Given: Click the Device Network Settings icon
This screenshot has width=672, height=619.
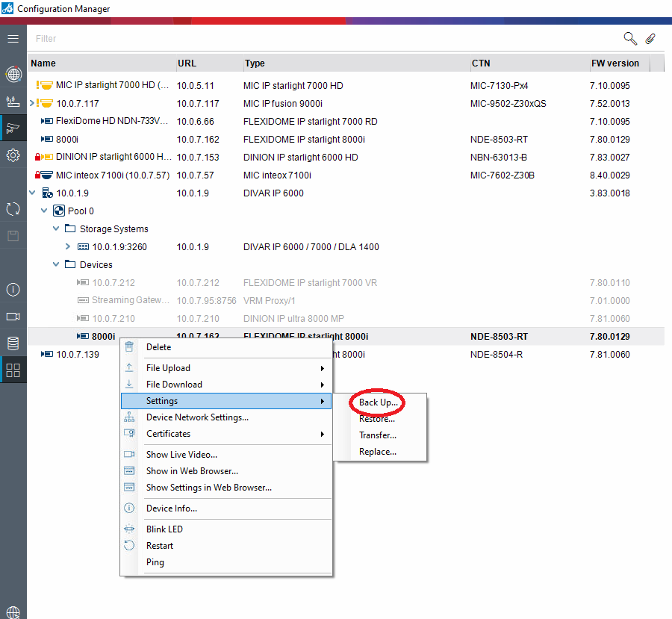Looking at the screenshot, I should click(129, 417).
